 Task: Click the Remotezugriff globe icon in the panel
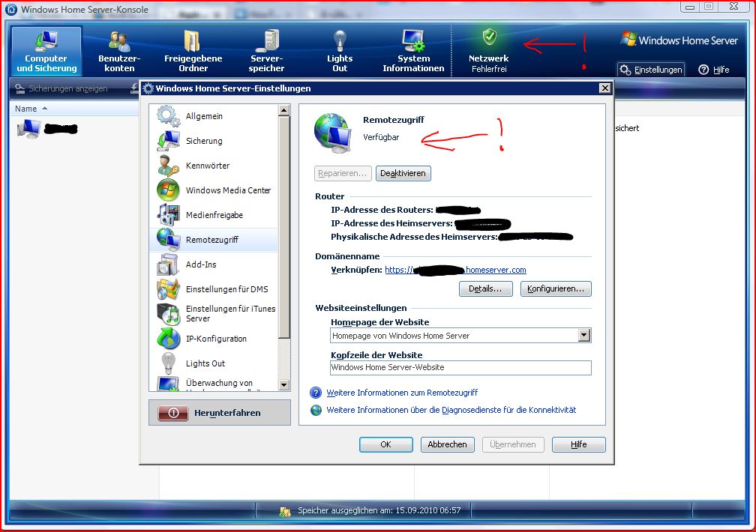333,133
